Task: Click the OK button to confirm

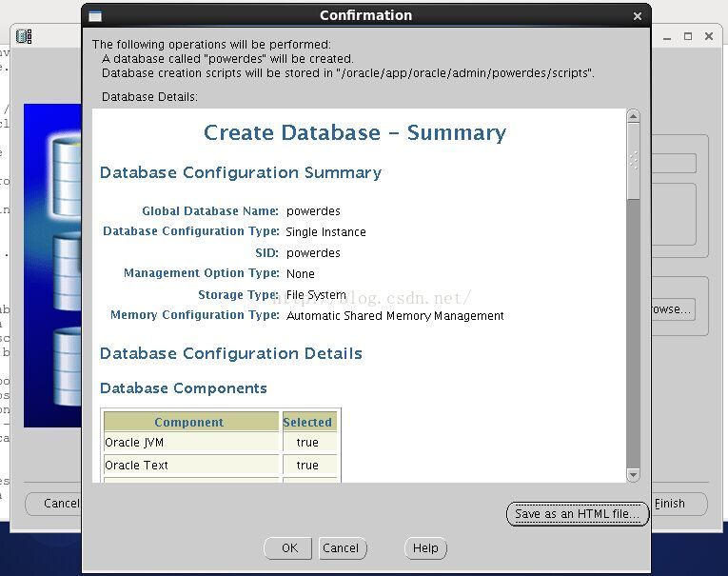Action: (x=289, y=548)
